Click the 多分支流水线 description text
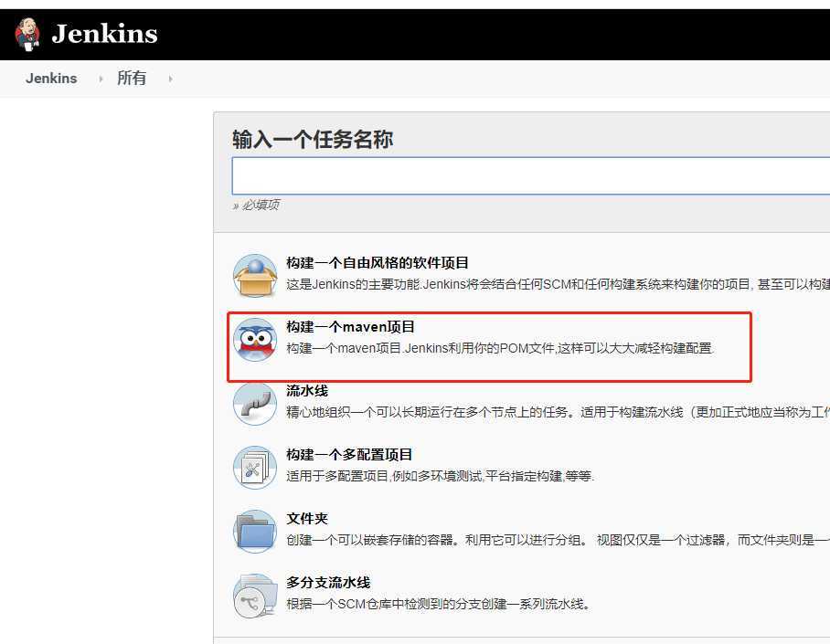830x644 pixels. coord(438,605)
